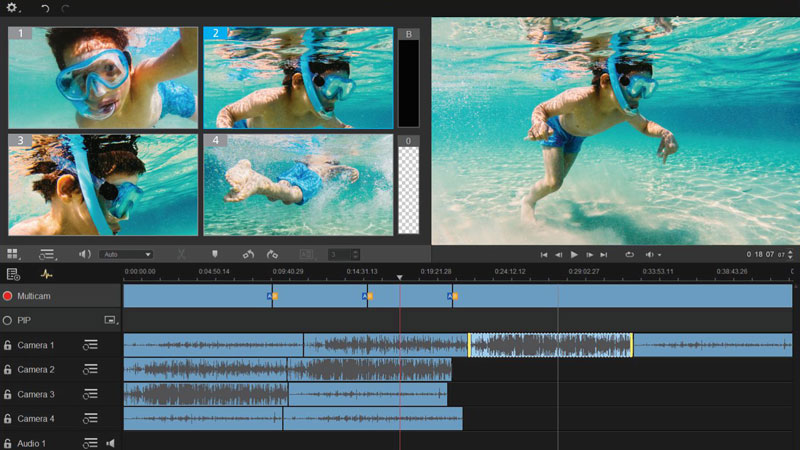
Task: Click the AB transition icon in toolbar
Action: (307, 254)
